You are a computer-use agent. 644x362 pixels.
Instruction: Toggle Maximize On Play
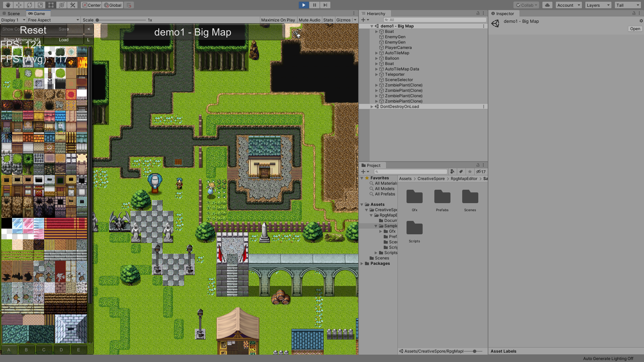(x=278, y=20)
